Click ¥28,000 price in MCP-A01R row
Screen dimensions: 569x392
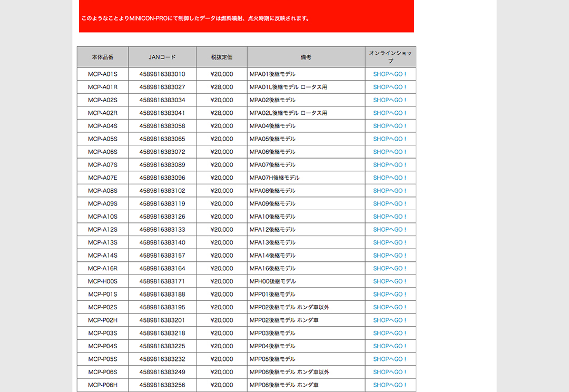(x=222, y=87)
